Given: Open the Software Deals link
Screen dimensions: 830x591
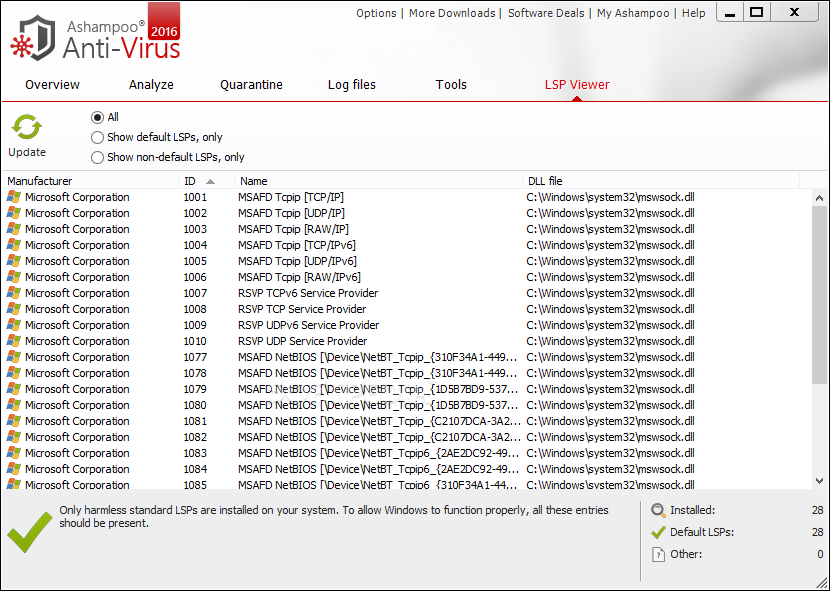Looking at the screenshot, I should pos(546,13).
